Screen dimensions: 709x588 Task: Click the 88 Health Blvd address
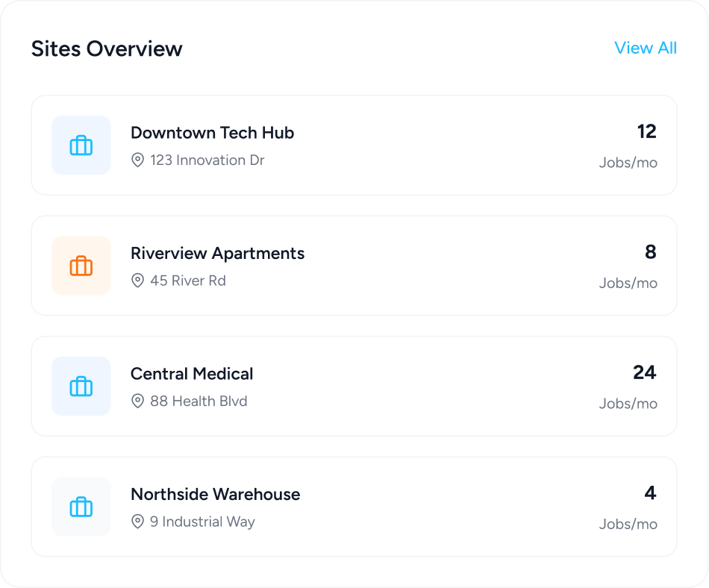(x=199, y=401)
